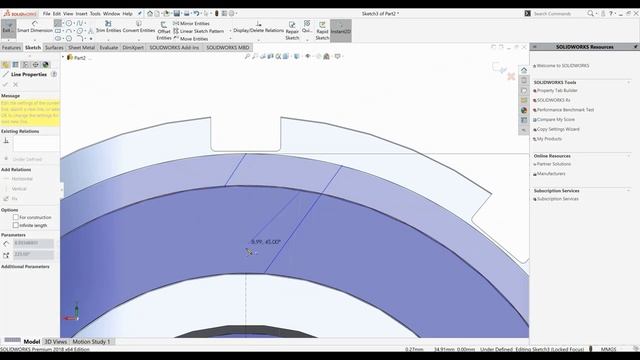The width and height of the screenshot is (640, 360).
Task: Open the DisplayManager tab icon
Action: click(45, 64)
